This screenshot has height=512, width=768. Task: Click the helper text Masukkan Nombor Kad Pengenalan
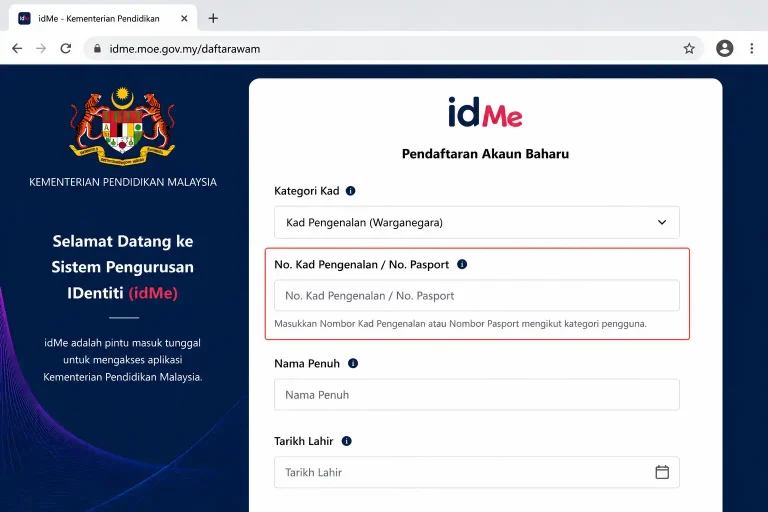[x=460, y=324]
